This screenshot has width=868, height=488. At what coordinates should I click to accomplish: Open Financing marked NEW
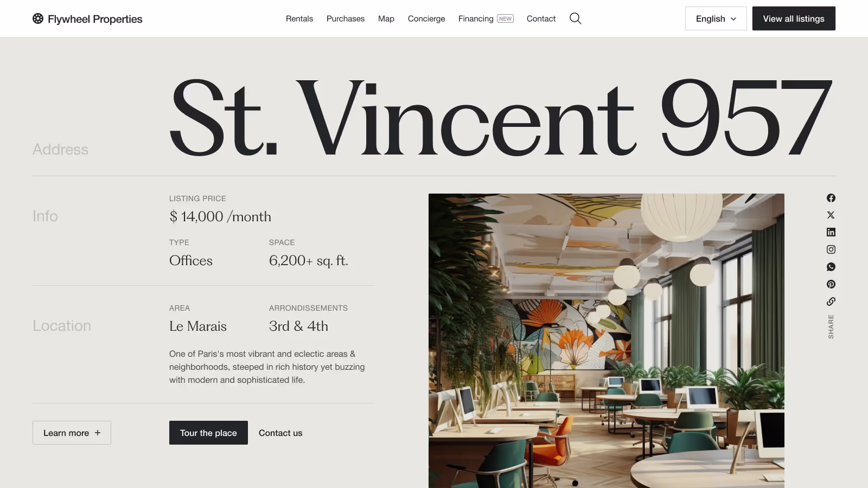point(486,18)
